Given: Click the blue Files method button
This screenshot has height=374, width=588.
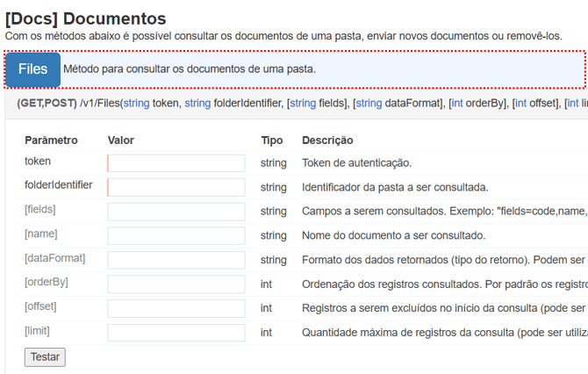Looking at the screenshot, I should point(32,69).
